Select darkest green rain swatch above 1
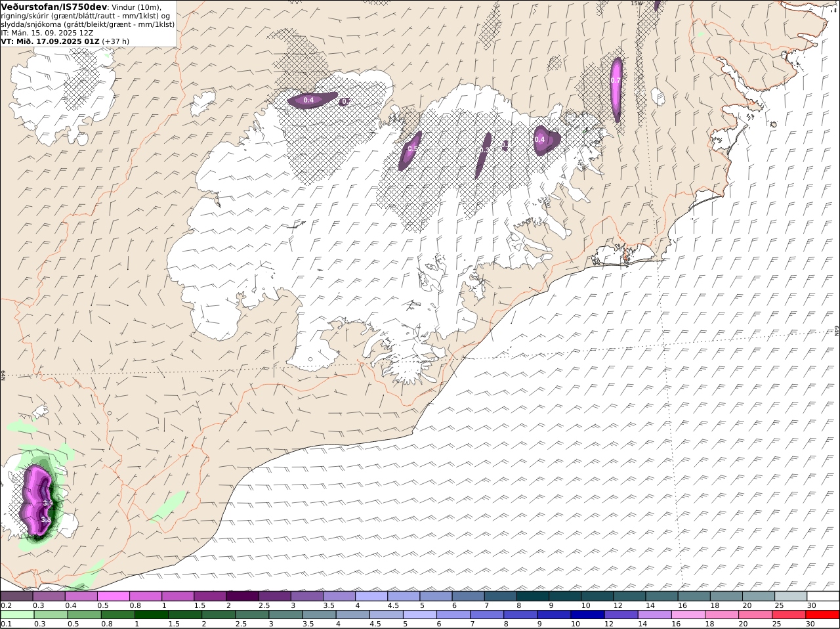 click(152, 615)
